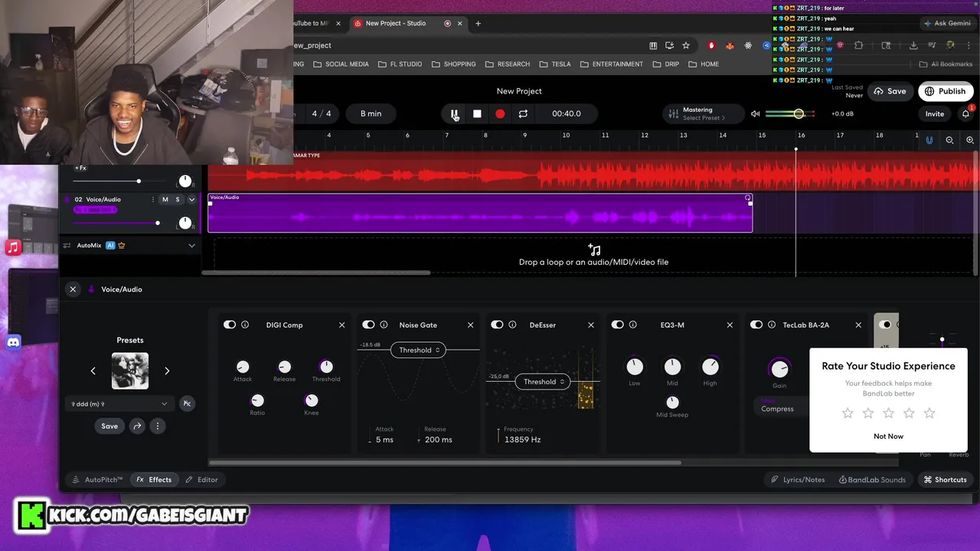Show info for EQ3-M
980x551 pixels.
(633, 324)
